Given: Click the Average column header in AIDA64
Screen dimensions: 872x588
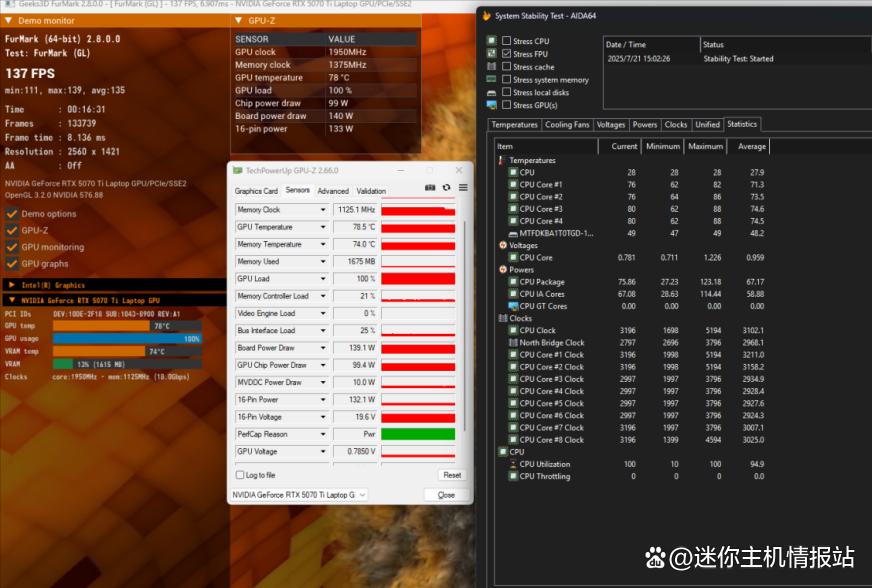Looking at the screenshot, I should click(x=747, y=146).
